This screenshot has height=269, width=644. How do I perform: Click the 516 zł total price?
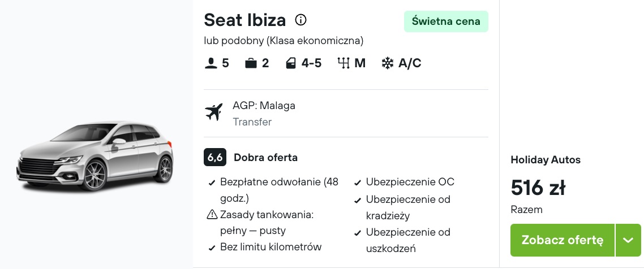538,188
